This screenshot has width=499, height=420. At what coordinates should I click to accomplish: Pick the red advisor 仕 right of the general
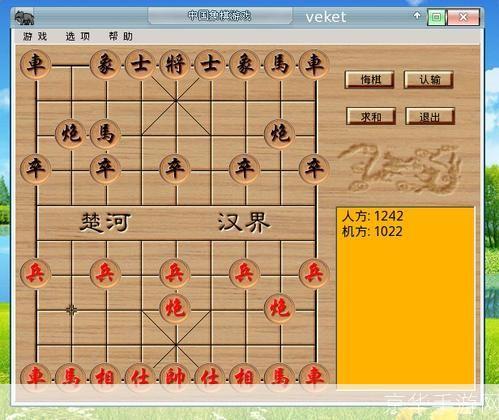(x=210, y=378)
